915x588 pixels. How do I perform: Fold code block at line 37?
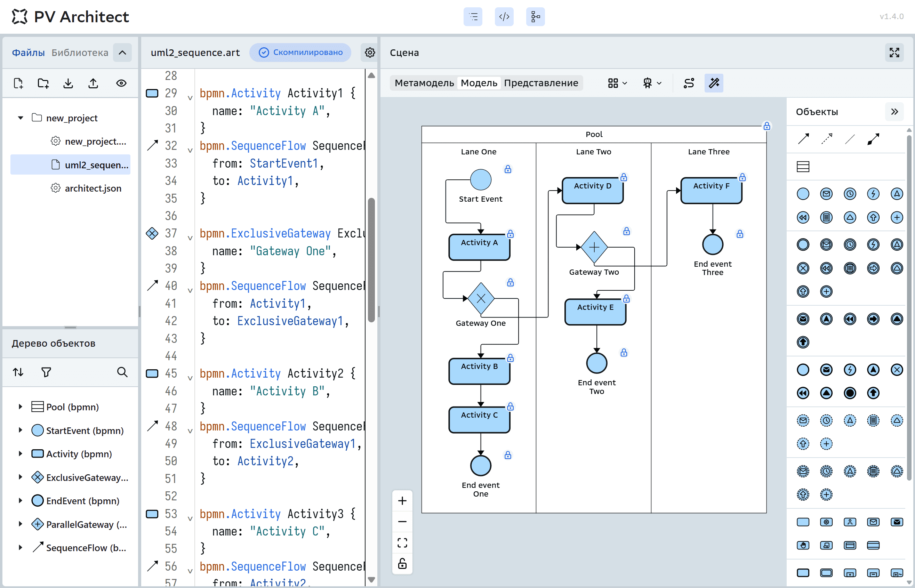click(x=190, y=238)
